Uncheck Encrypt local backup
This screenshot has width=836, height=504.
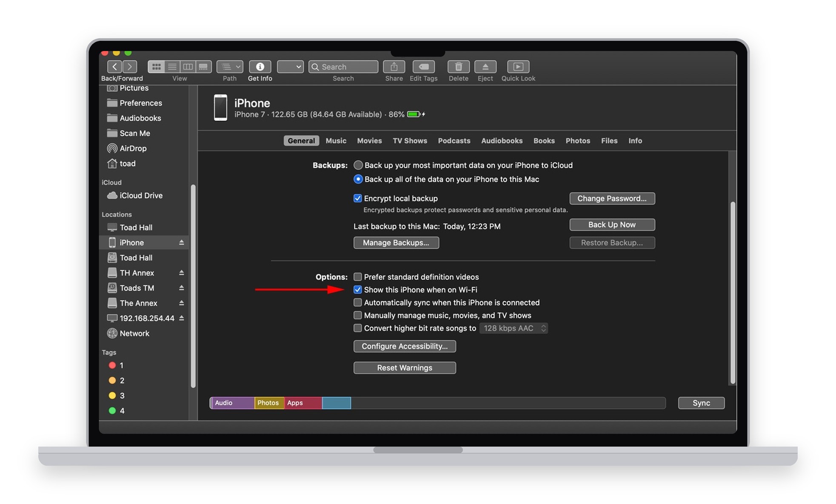pyautogui.click(x=357, y=198)
